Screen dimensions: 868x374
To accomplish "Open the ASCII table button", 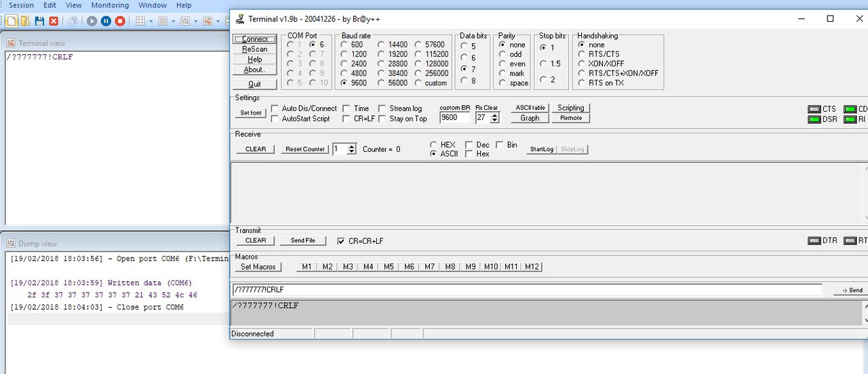I will [x=530, y=108].
